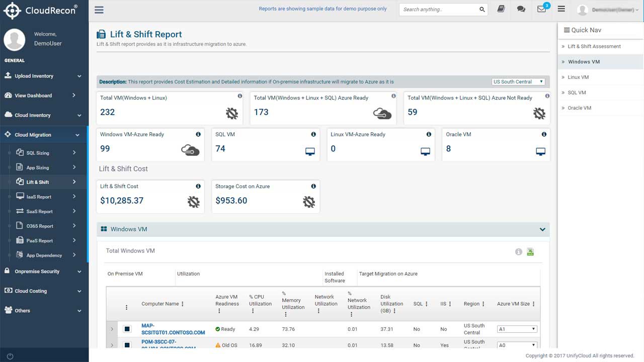Image resolution: width=644 pixels, height=362 pixels.
Task: Open the US South Central region dropdown
Action: 518,81
